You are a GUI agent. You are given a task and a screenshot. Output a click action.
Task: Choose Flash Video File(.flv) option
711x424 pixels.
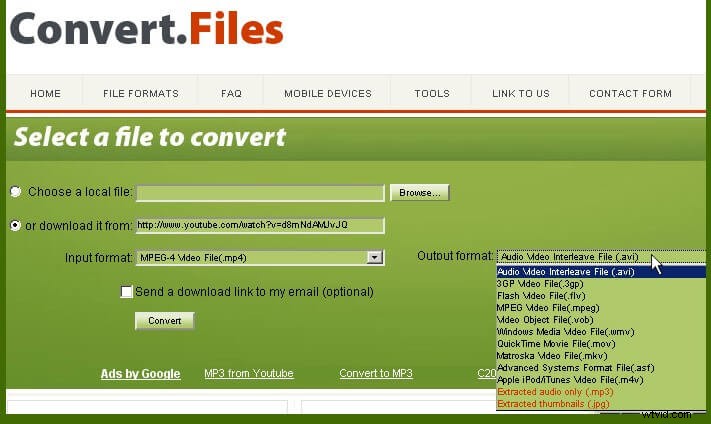click(601, 296)
